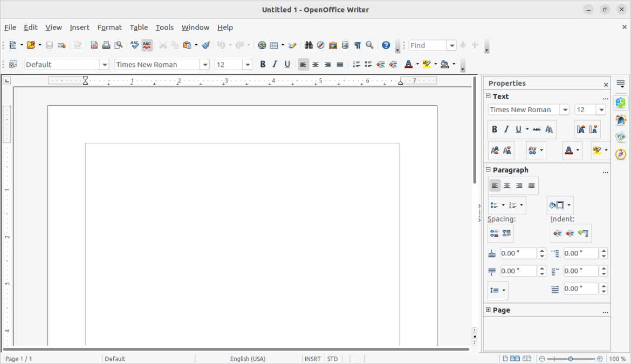
Task: Open the Table menu
Action: (139, 28)
